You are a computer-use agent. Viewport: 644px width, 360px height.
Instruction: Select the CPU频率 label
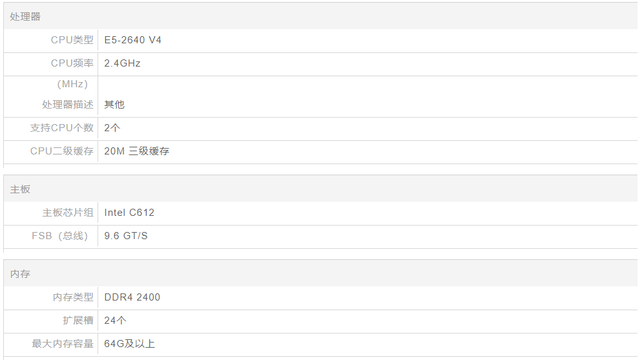pyautogui.click(x=72, y=63)
